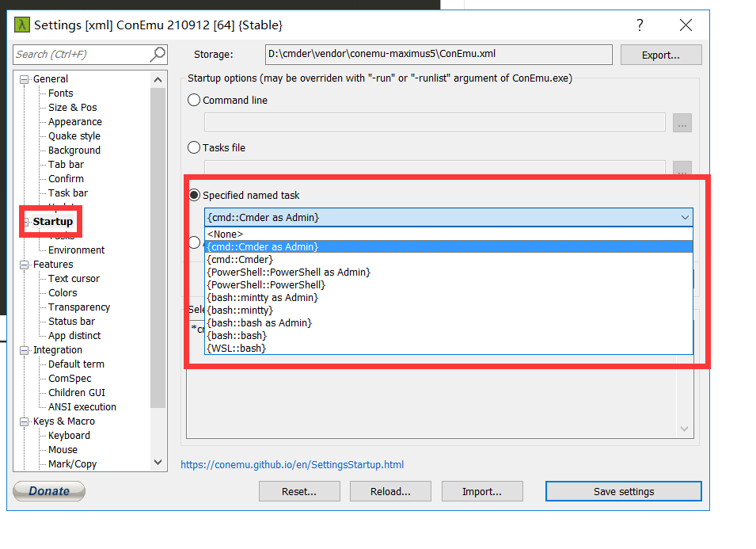Viewport: 756px width, 549px height.
Task: Open the Size & Pos page
Action: (x=73, y=107)
